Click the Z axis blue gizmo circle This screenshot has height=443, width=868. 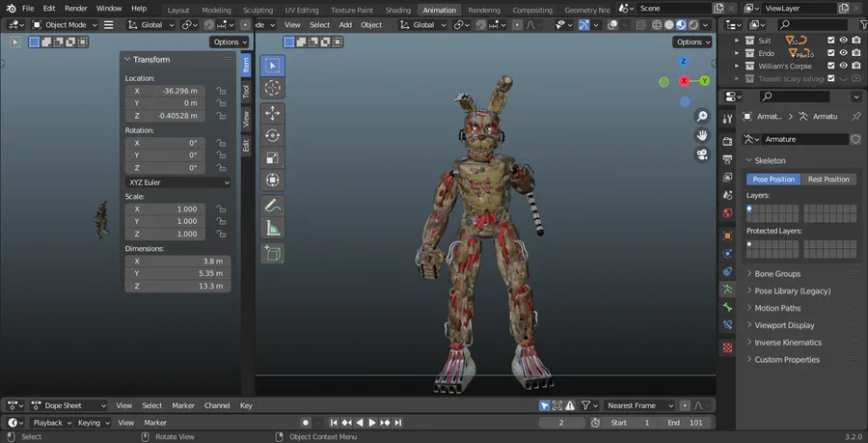(x=685, y=61)
